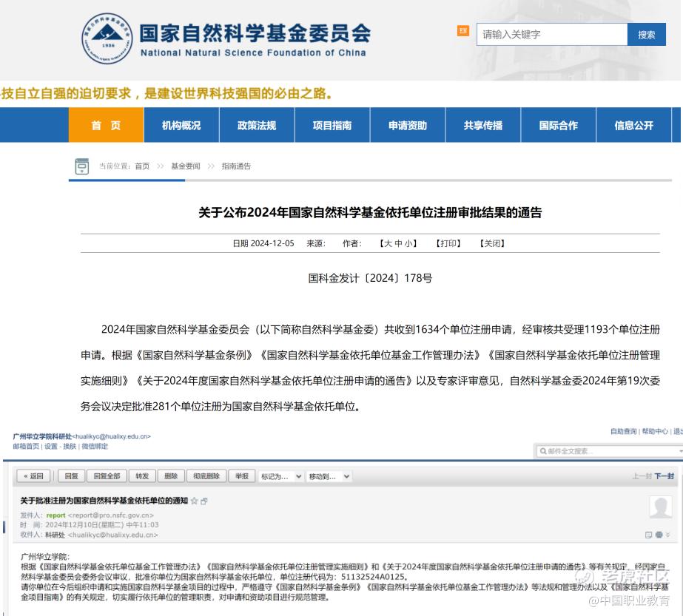
Task: Click the email subject line text
Action: [x=104, y=501]
